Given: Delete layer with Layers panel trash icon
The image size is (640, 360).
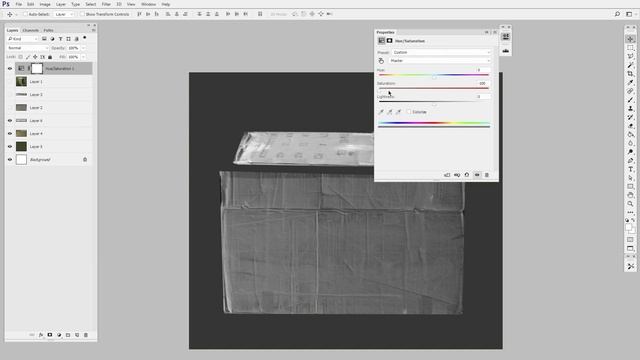Looking at the screenshot, I should [x=86, y=335].
